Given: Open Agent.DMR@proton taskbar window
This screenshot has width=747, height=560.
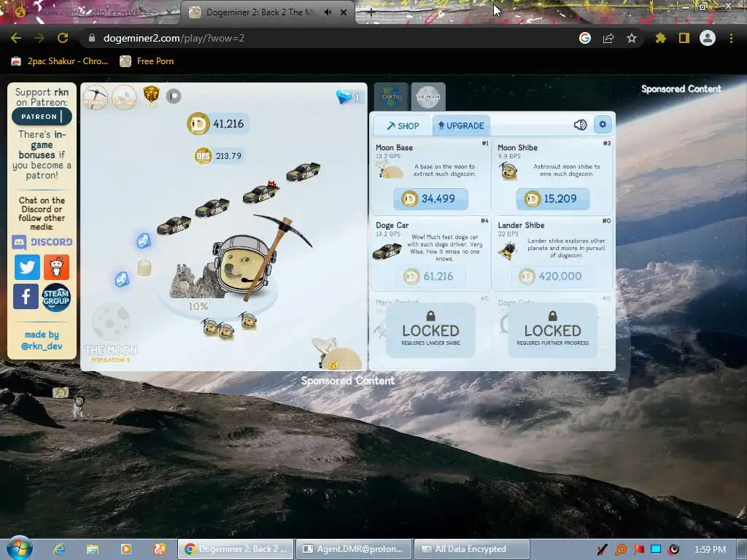Looking at the screenshot, I should tap(354, 549).
